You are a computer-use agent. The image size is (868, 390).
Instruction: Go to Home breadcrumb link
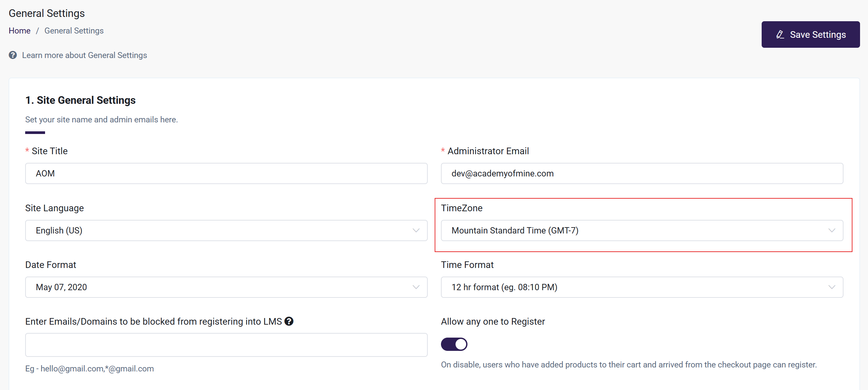click(x=20, y=31)
